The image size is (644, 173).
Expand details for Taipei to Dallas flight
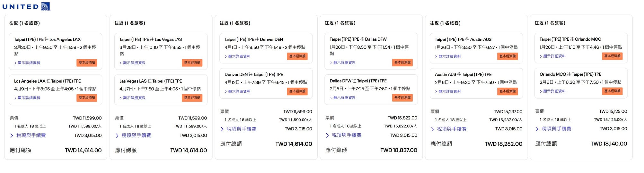tap(344, 63)
